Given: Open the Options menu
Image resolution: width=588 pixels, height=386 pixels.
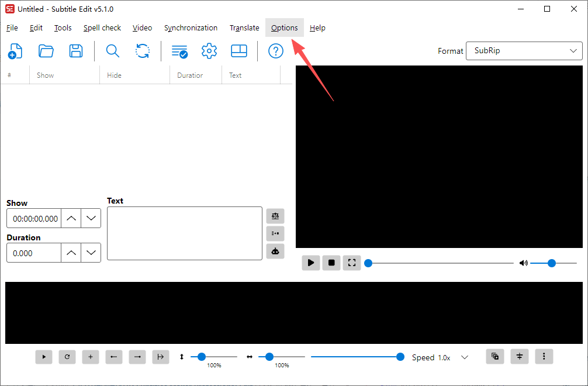Looking at the screenshot, I should (x=285, y=27).
